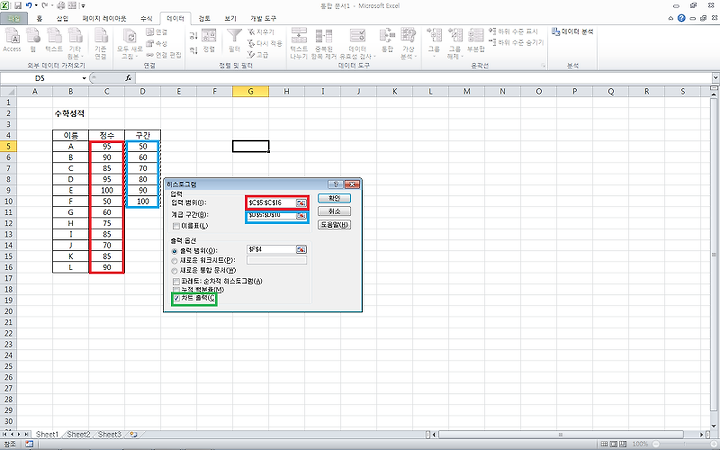Image resolution: width=720 pixels, height=450 pixels.
Task: Click the insert function fx icon
Action: tap(129, 78)
